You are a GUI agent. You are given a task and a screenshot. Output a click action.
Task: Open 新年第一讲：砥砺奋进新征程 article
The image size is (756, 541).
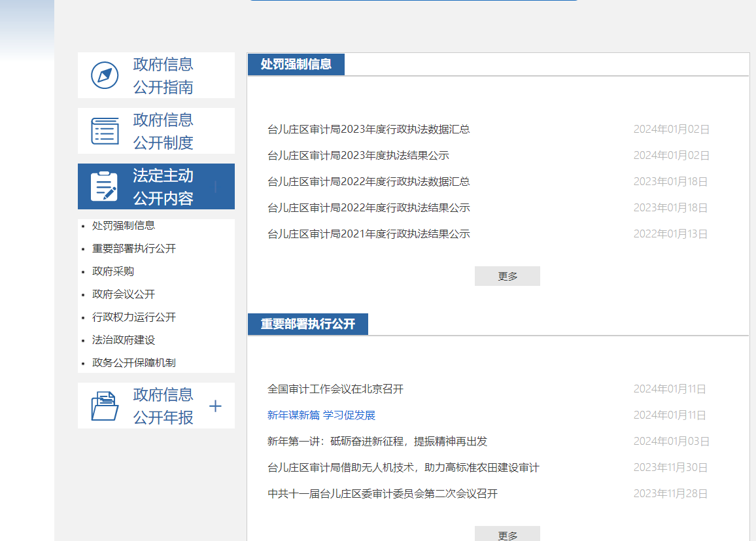377,441
